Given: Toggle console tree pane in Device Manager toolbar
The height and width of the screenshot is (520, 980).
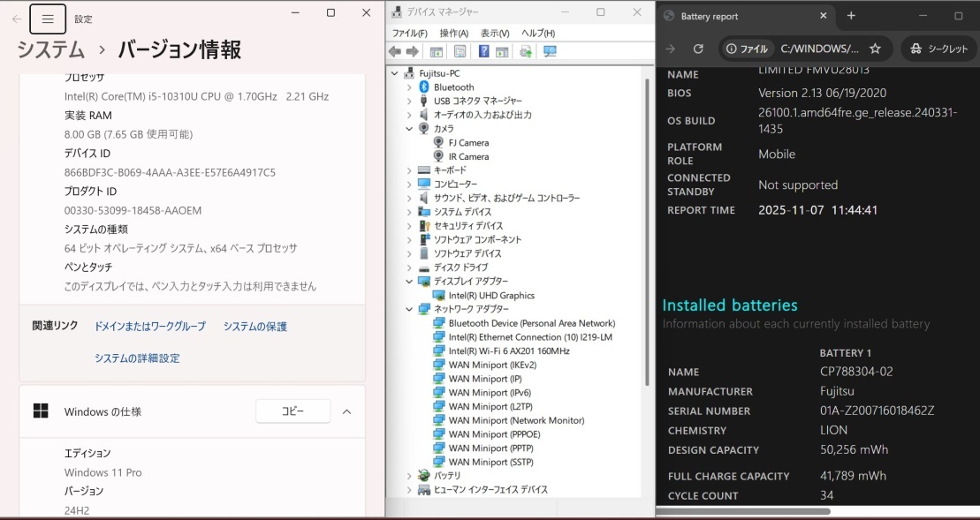Looking at the screenshot, I should [x=437, y=51].
